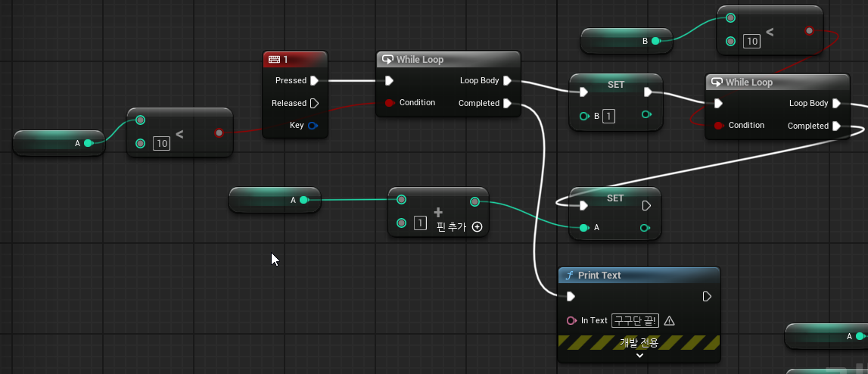This screenshot has width=868, height=374.
Task: Edit the value 1 in the add node
Action: pyautogui.click(x=420, y=223)
